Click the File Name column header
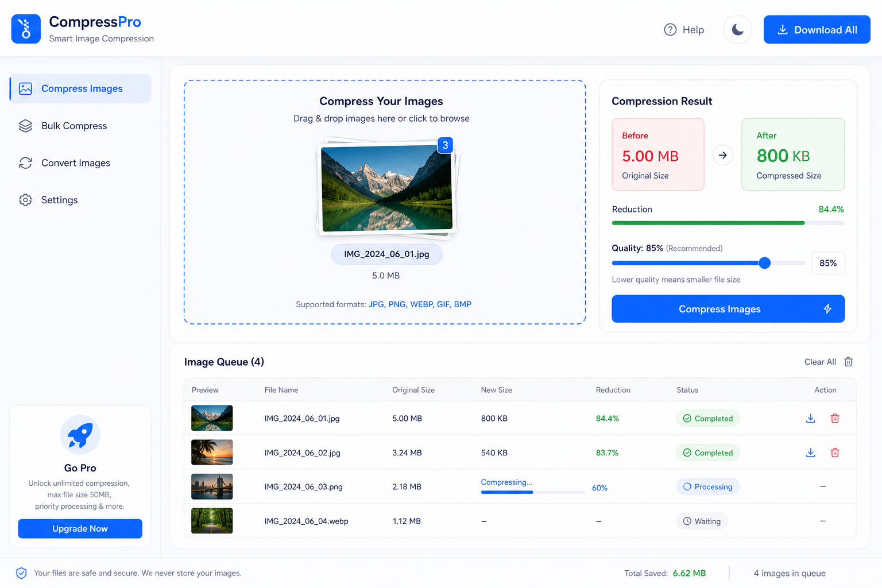The height and width of the screenshot is (588, 882). (x=281, y=390)
